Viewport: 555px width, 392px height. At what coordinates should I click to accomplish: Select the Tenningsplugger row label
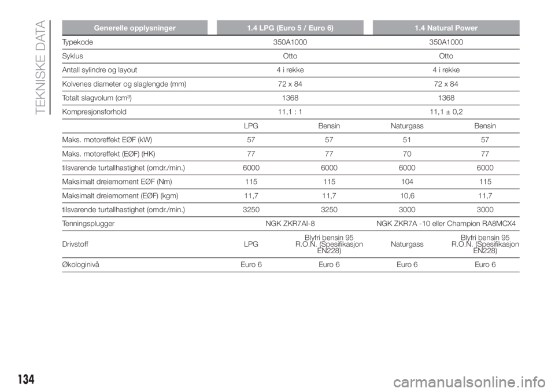pos(88,224)
